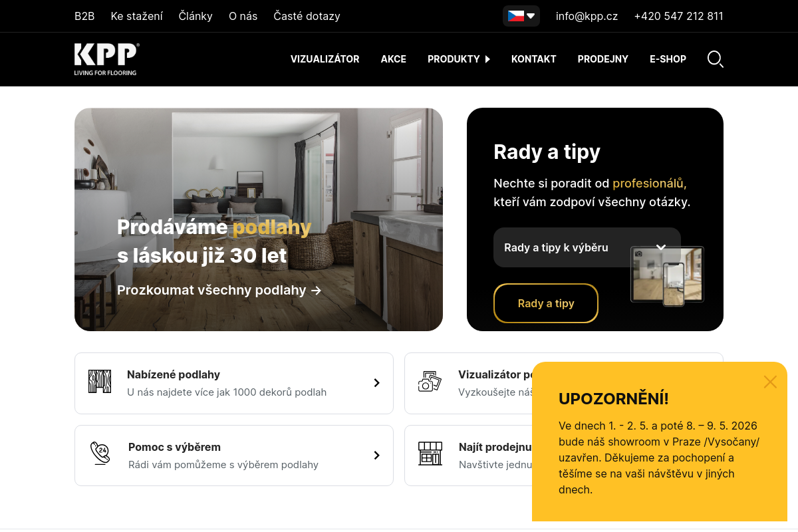
Task: Open the E-shop navigation link
Action: pyautogui.click(x=668, y=59)
